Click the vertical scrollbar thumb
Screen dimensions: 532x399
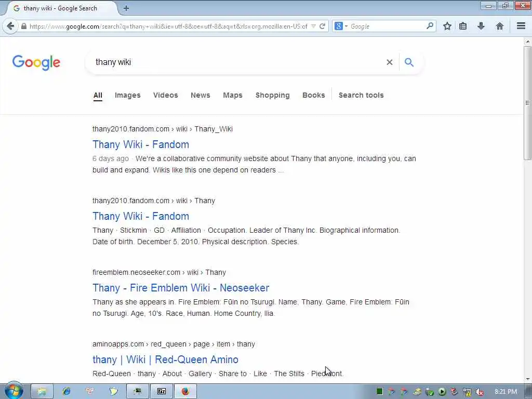click(527, 103)
